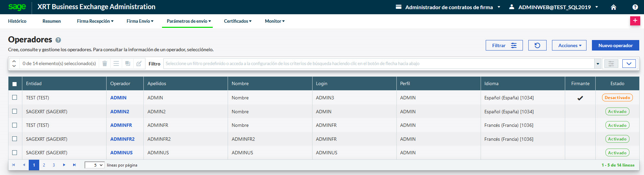Open the Certificados menu
This screenshot has width=644, height=175.
click(237, 21)
